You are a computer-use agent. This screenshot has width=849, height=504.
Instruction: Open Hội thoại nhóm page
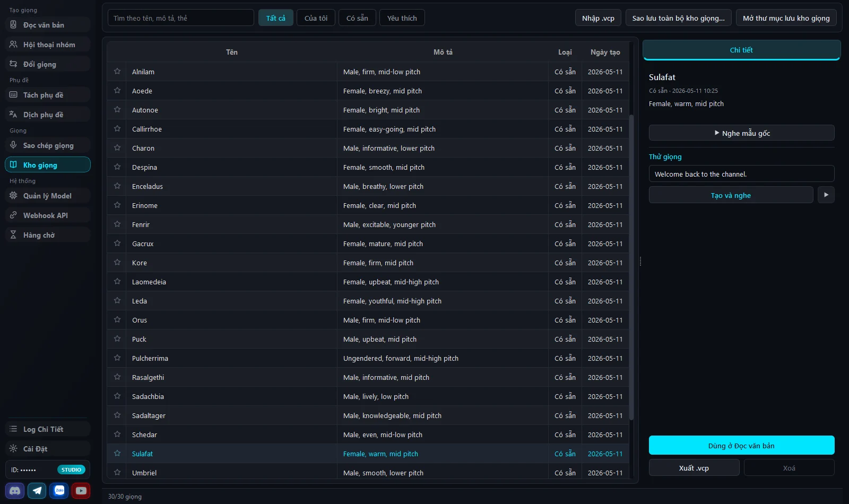click(x=48, y=45)
